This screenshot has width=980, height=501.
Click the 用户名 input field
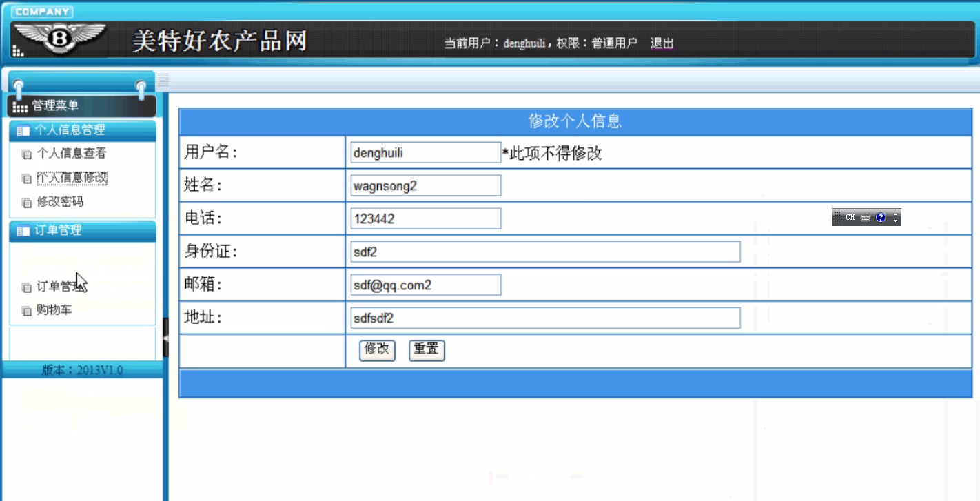(425, 153)
